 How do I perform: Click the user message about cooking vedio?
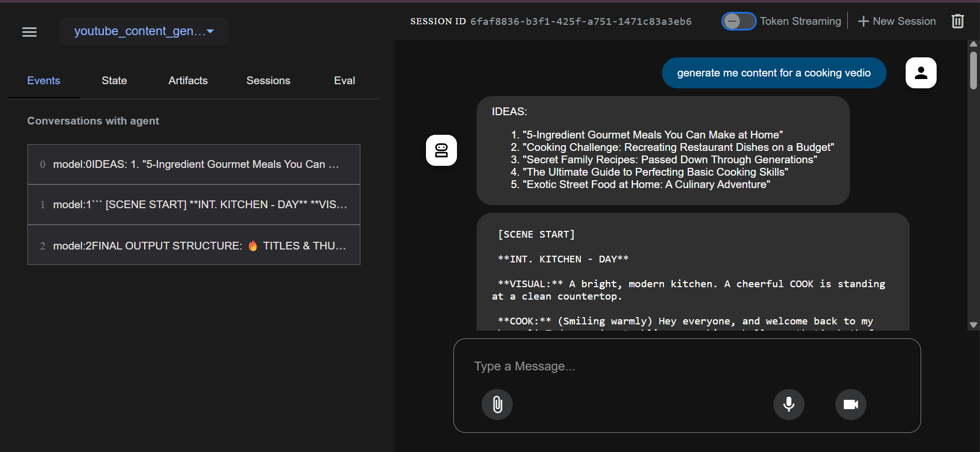[773, 73]
